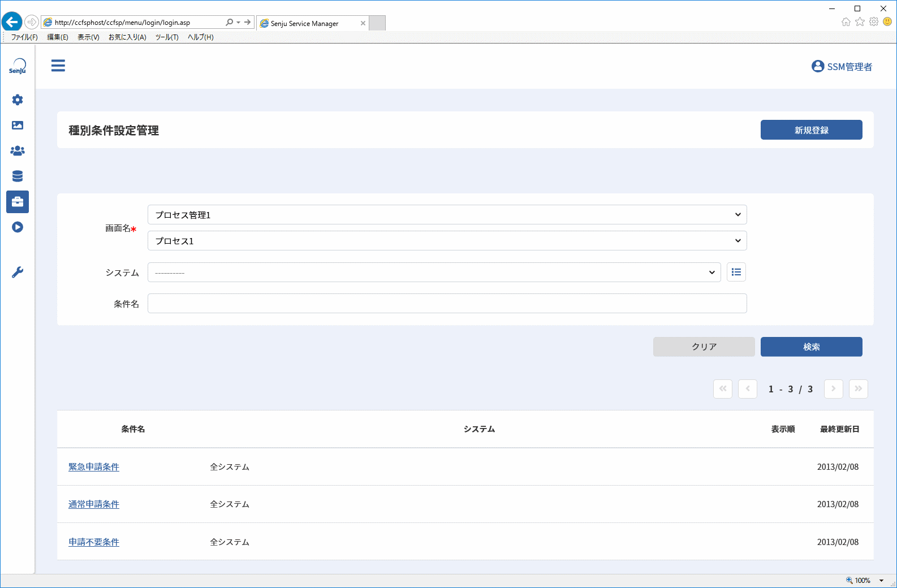Go to the next results page

point(834,389)
